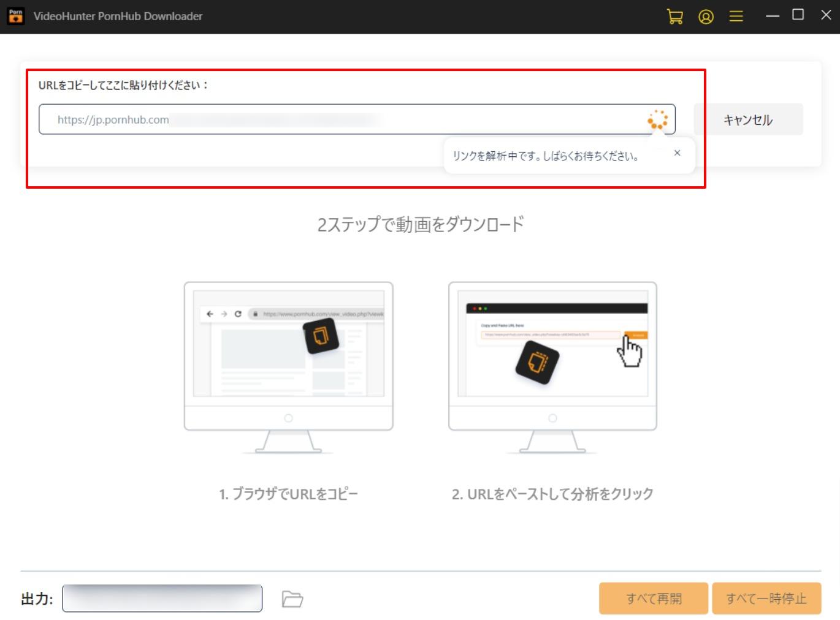The width and height of the screenshot is (840, 620).
Task: Click the URL paste input field
Action: tap(357, 119)
